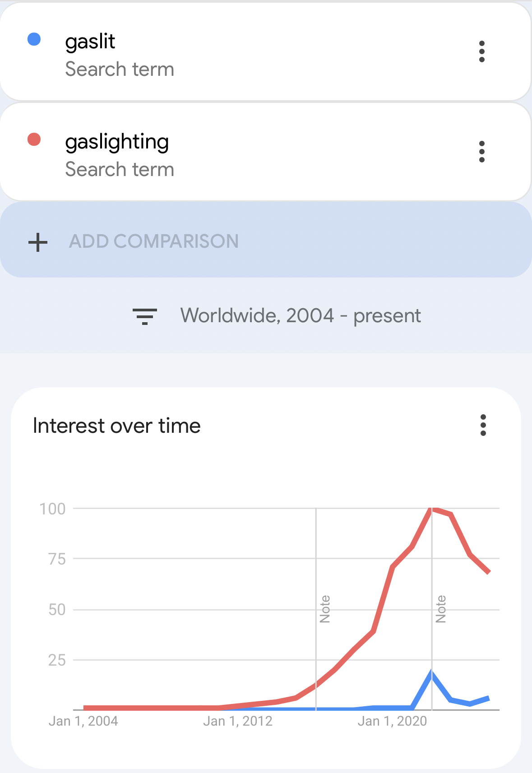Click the 100 value axis label
The height and width of the screenshot is (773, 532).
point(53,509)
